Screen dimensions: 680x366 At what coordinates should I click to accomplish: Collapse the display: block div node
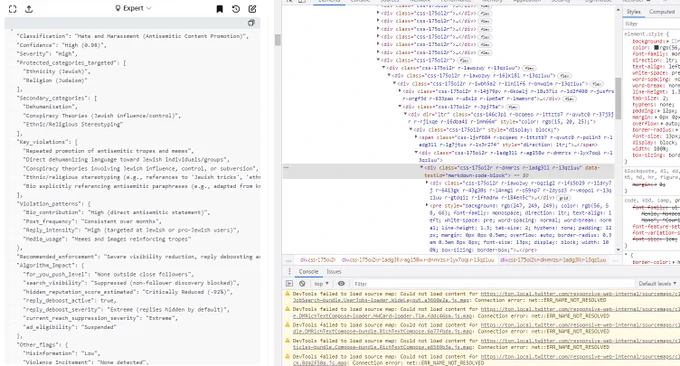pos(411,130)
